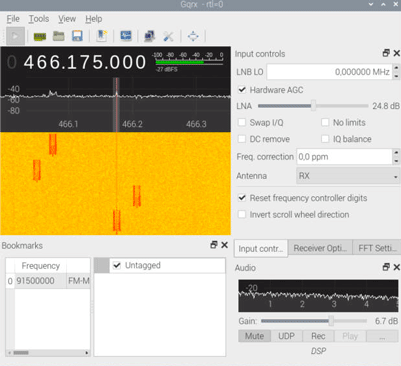Viewport: 401px width, 366px height.
Task: Open the AFSK1200 decoder icon
Action: coord(126,36)
